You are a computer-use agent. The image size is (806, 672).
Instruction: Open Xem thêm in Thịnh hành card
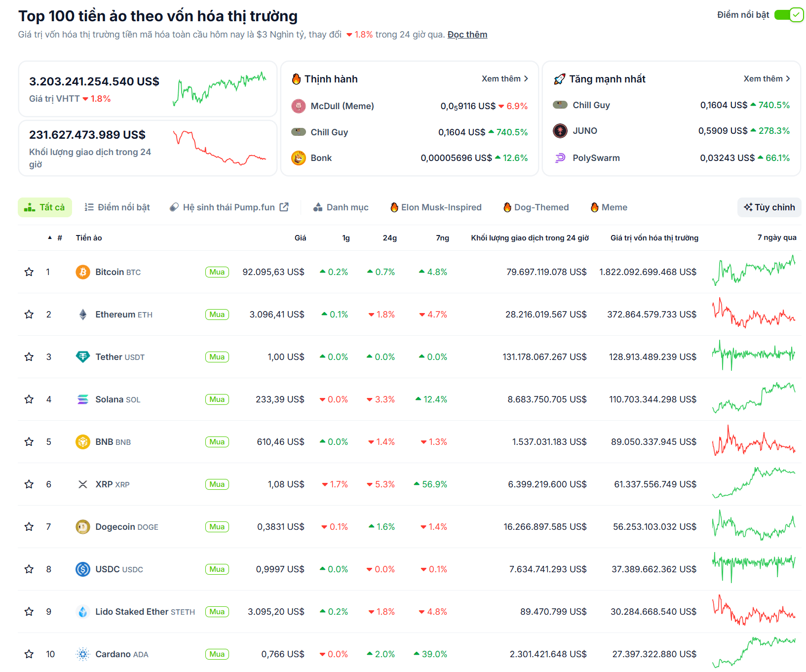(505, 79)
